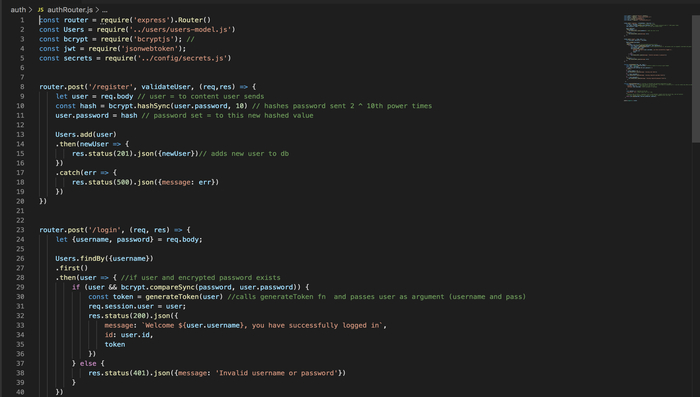Click the 'bcryptjs' string
Image resolution: width=700 pixels, height=397 pixels.
(x=154, y=39)
